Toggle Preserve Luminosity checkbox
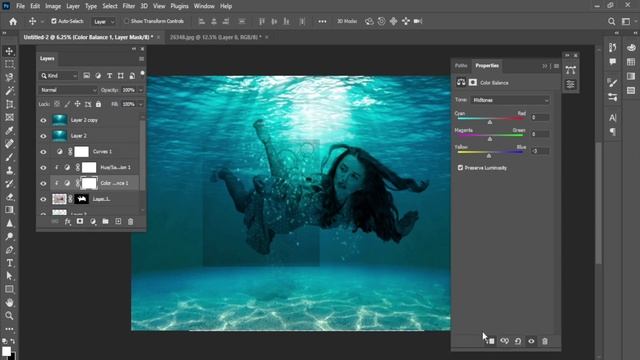 [460, 168]
